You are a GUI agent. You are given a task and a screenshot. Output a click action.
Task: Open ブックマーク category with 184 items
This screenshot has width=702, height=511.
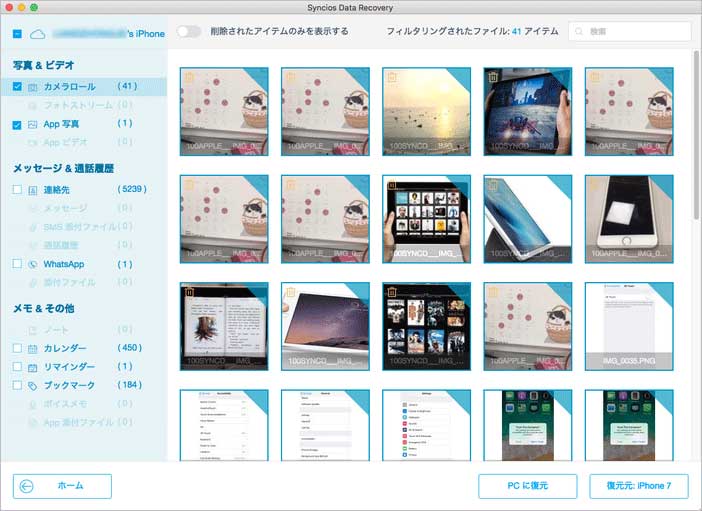click(x=84, y=385)
